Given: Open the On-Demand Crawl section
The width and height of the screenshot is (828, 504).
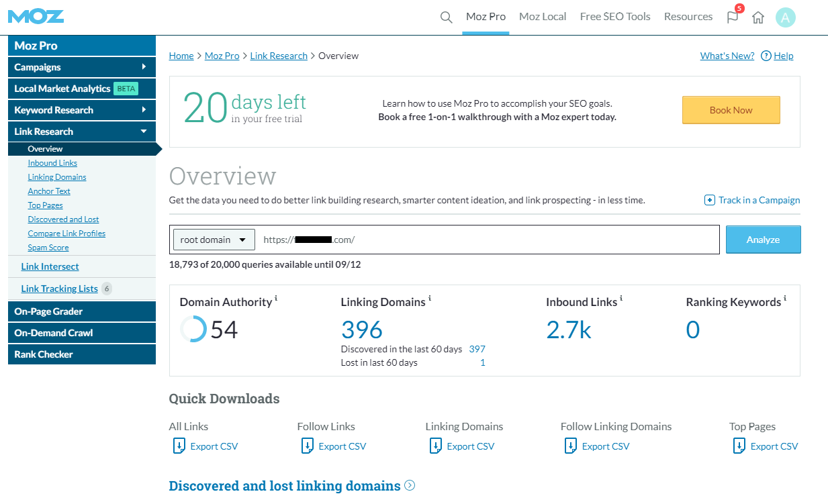Looking at the screenshot, I should tap(82, 333).
